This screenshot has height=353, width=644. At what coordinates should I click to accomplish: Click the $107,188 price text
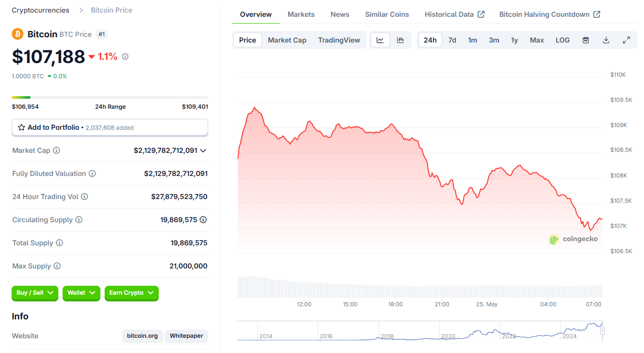[x=48, y=56]
